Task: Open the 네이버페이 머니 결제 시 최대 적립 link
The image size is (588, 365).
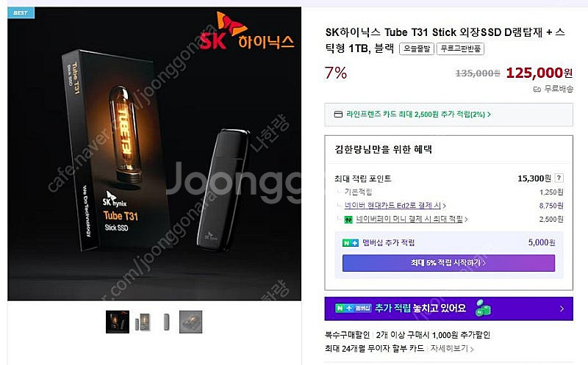Action: (412, 220)
